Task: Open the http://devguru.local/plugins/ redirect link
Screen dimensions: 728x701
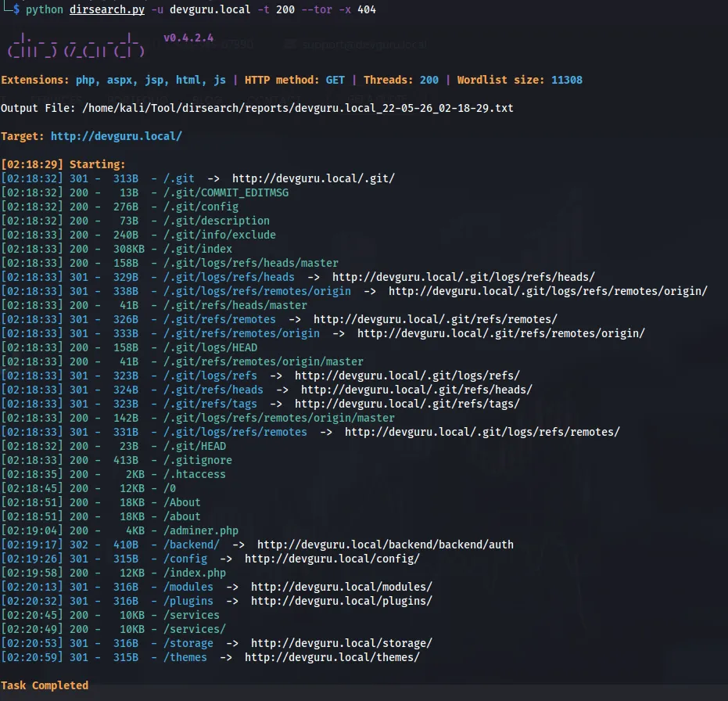Action: point(341,601)
